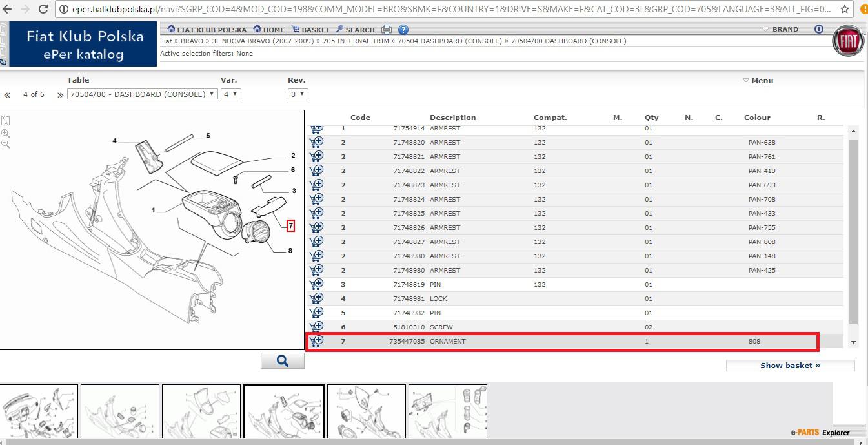Image resolution: width=868 pixels, height=445 pixels.
Task: Reload the page with the browser refresh icon
Action: pos(43,9)
